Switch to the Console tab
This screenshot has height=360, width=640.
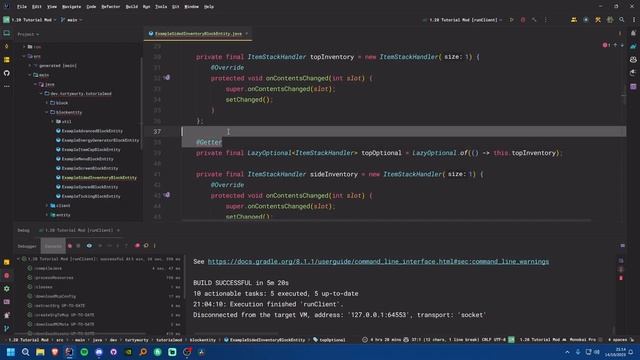coord(53,246)
